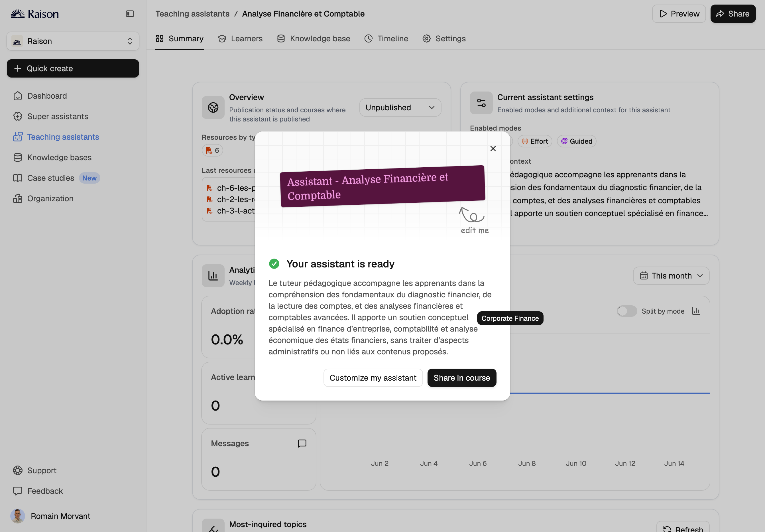
Task: Click Share in course
Action: pos(462,378)
